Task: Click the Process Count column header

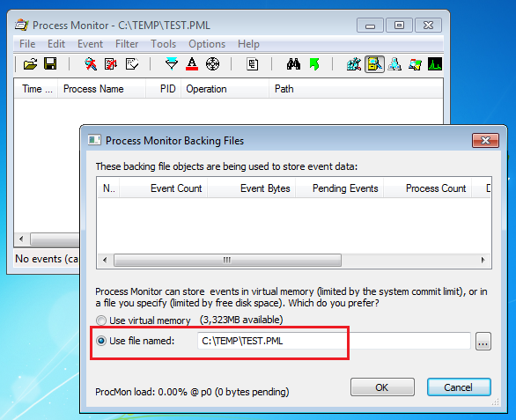Action: (427, 188)
